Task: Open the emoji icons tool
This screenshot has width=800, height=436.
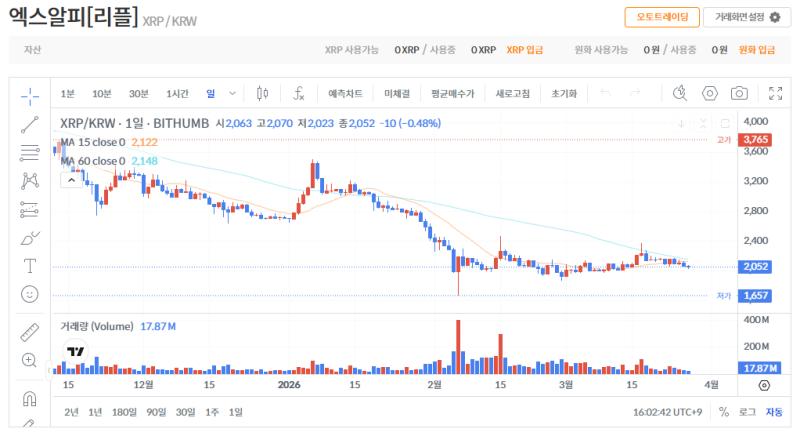Action: (x=30, y=294)
